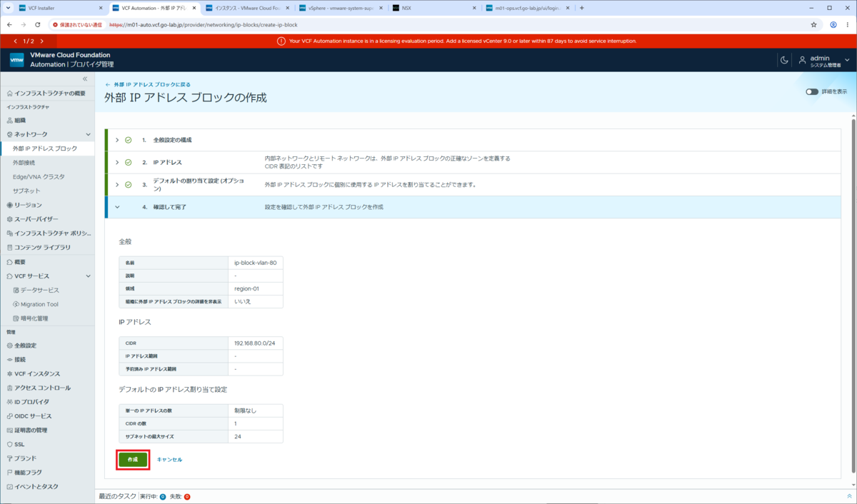Screen dimensions: 857x504
Task: Switch to m01-ops browser tab
Action: point(528,8)
